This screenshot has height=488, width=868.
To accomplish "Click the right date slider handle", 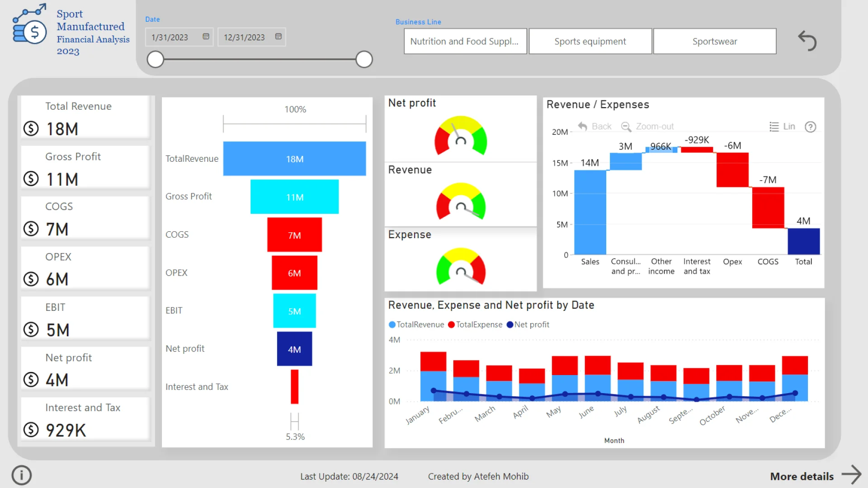I will tap(364, 59).
